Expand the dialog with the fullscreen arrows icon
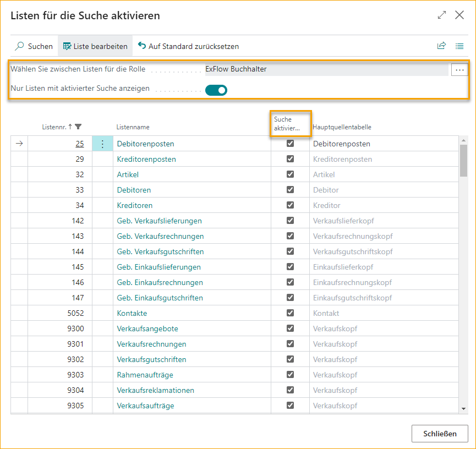The height and width of the screenshot is (449, 476). [442, 15]
